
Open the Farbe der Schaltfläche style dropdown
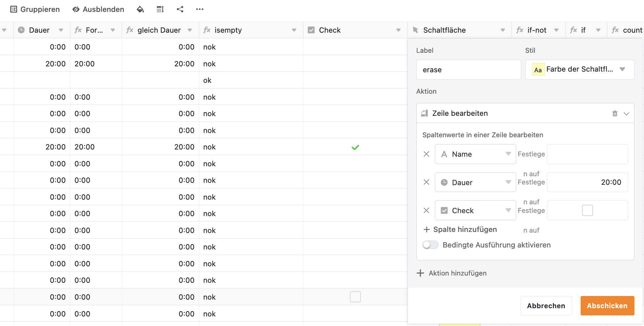[580, 70]
